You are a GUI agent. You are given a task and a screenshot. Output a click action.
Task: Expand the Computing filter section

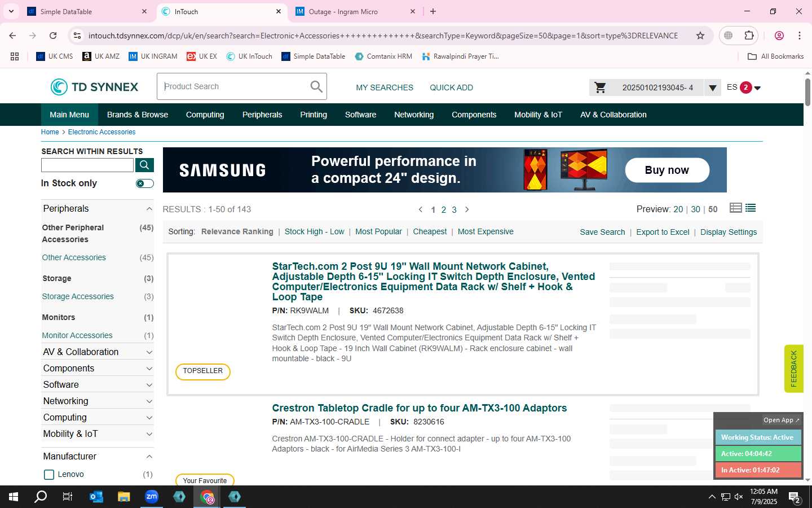[x=149, y=418]
